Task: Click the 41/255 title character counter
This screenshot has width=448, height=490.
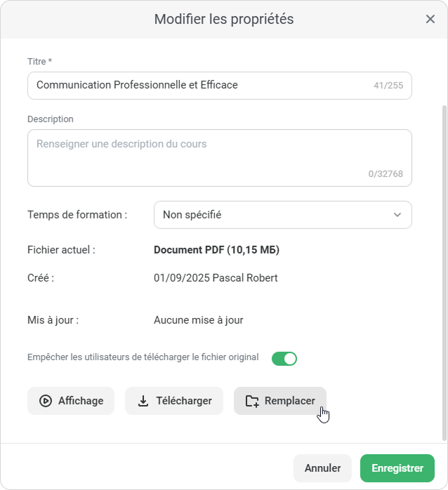Action: pos(388,86)
